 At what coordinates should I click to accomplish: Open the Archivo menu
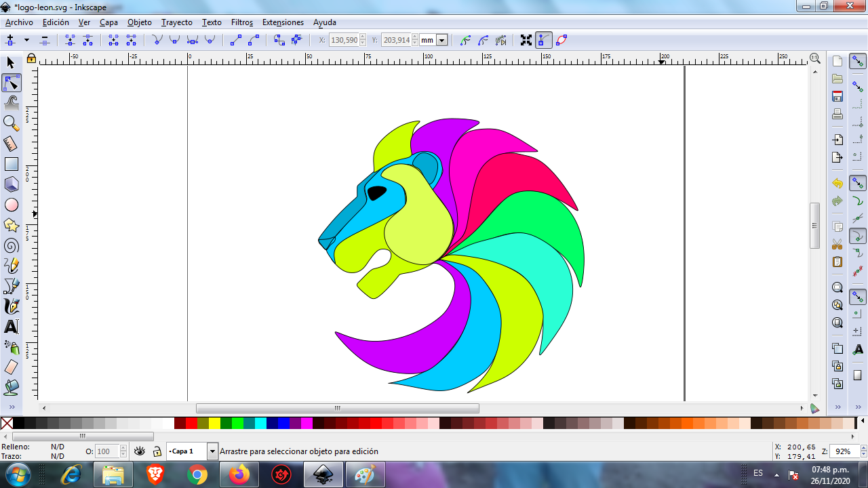19,22
